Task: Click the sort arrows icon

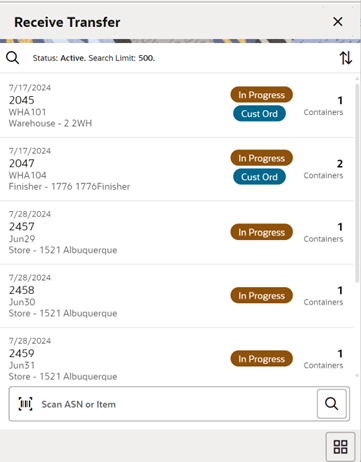Action: (346, 58)
